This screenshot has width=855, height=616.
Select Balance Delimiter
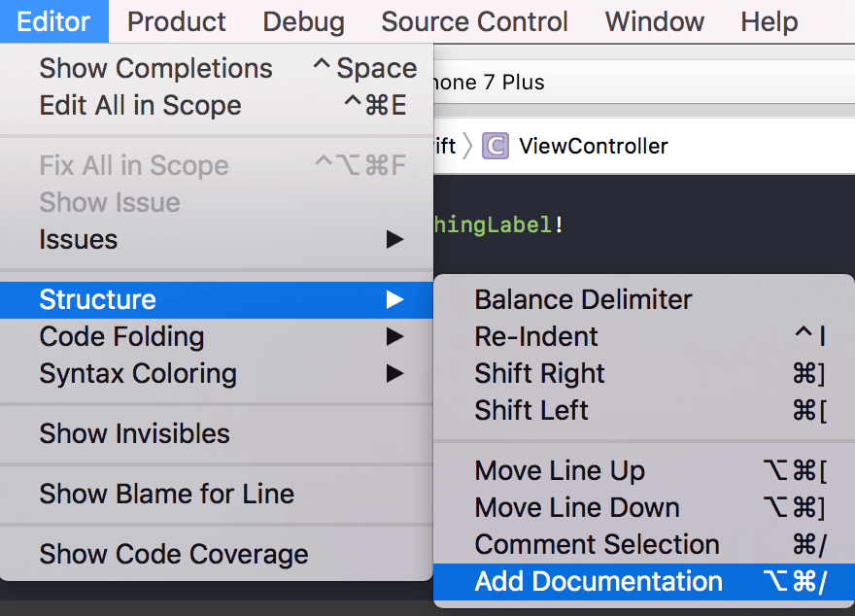pyautogui.click(x=583, y=300)
